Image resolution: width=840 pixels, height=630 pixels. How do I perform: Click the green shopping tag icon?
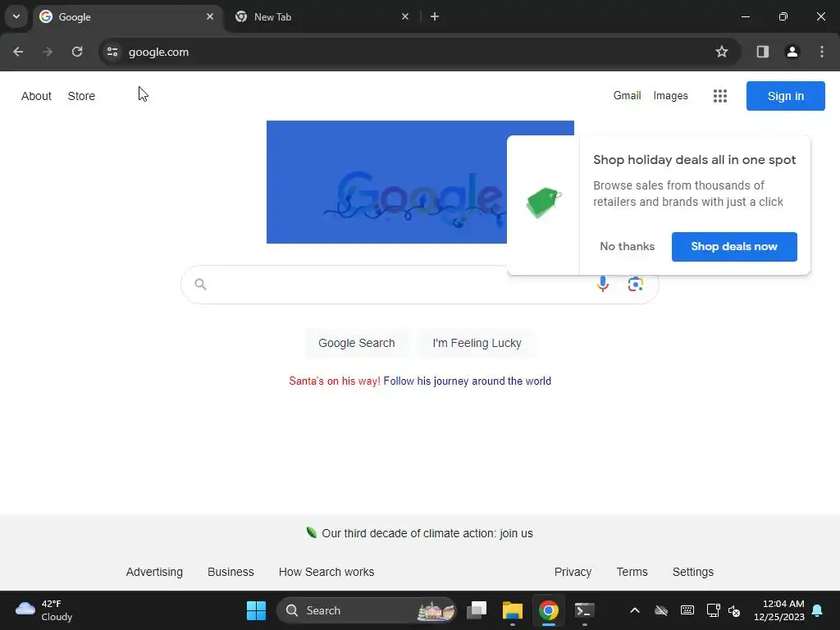pyautogui.click(x=544, y=203)
